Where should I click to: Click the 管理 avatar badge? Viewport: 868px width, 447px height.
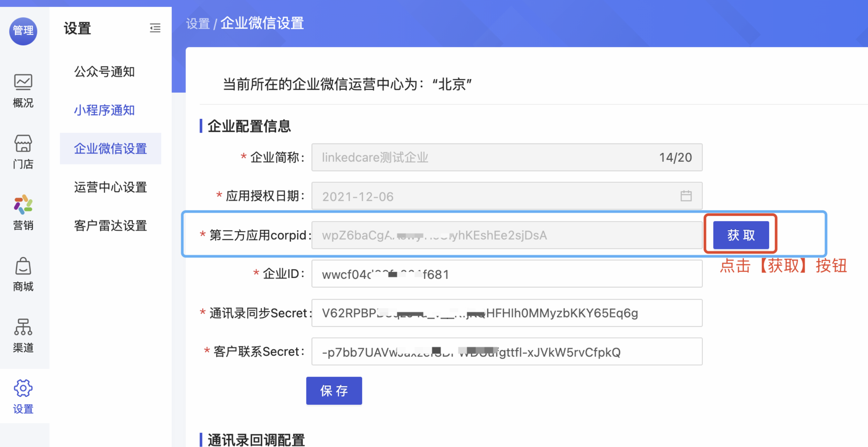tap(23, 31)
